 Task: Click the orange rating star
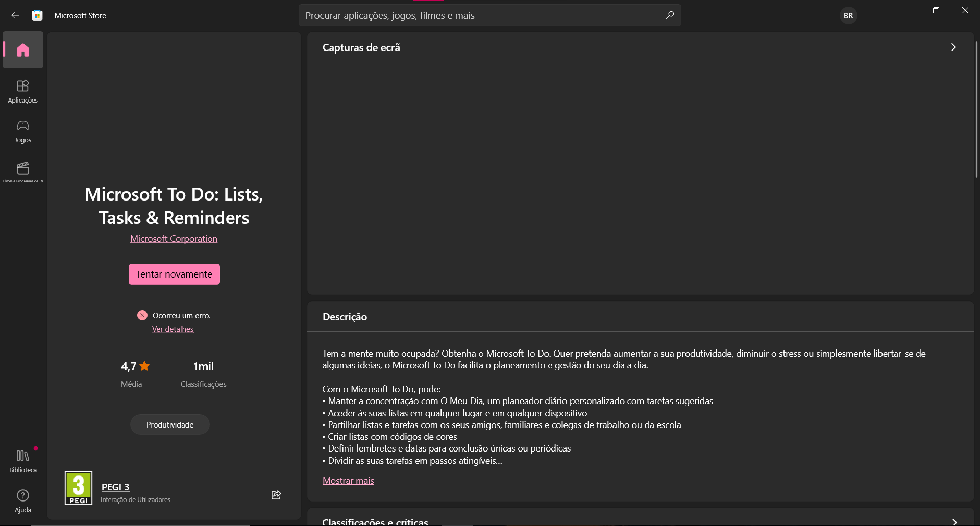point(144,366)
